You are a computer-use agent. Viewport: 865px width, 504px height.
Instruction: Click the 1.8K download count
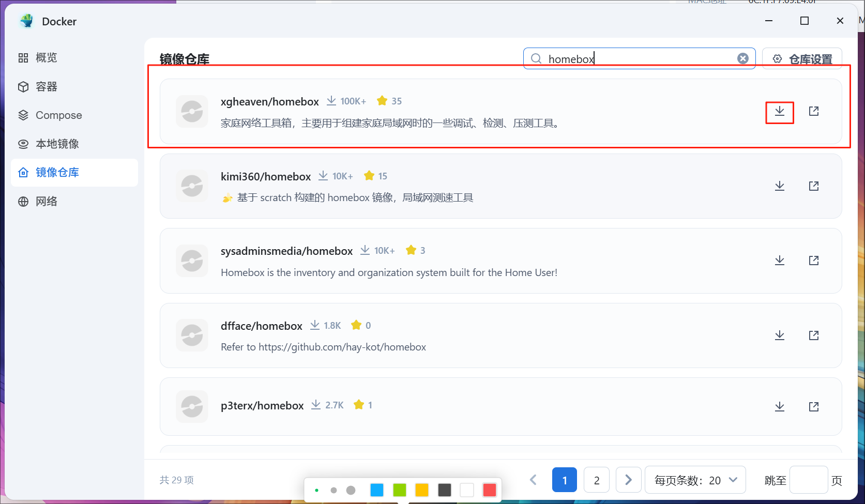(332, 326)
